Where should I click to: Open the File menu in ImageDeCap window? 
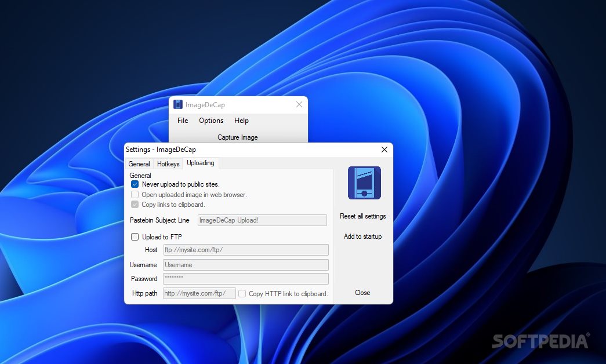(183, 121)
